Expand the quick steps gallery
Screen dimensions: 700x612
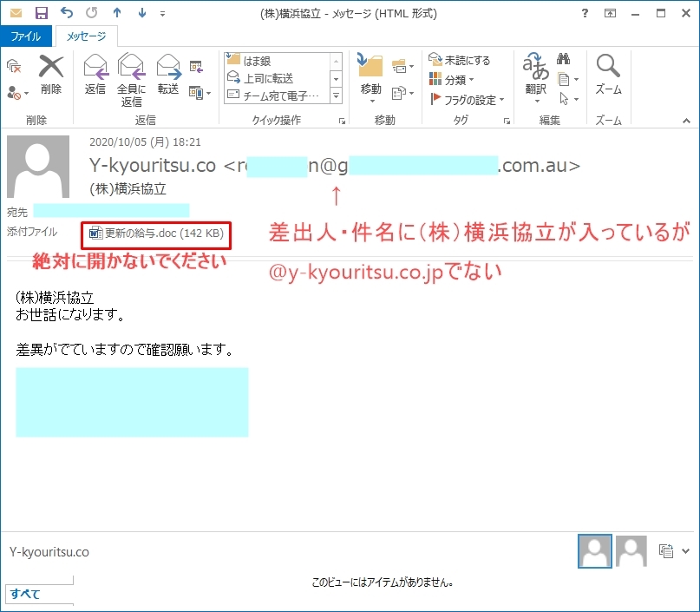click(x=337, y=95)
